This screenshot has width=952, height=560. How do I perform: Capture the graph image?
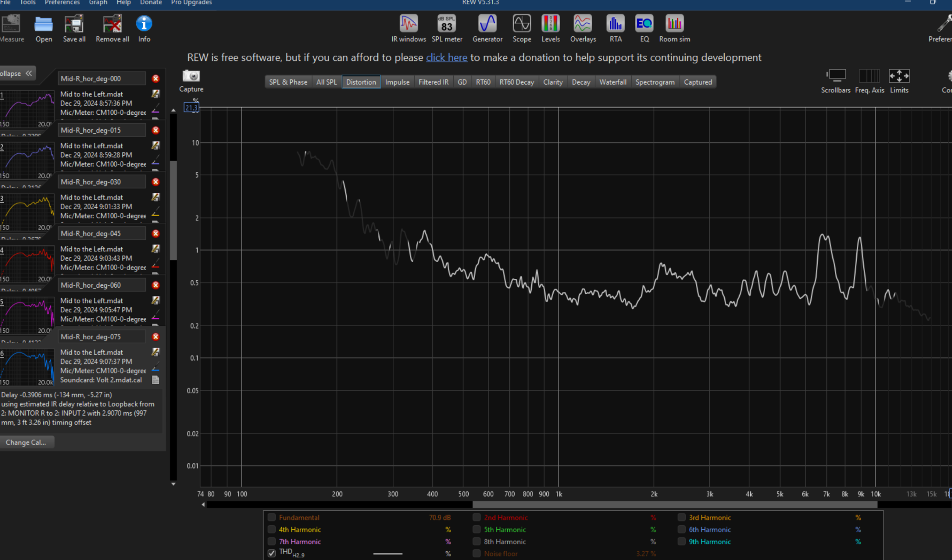click(191, 81)
